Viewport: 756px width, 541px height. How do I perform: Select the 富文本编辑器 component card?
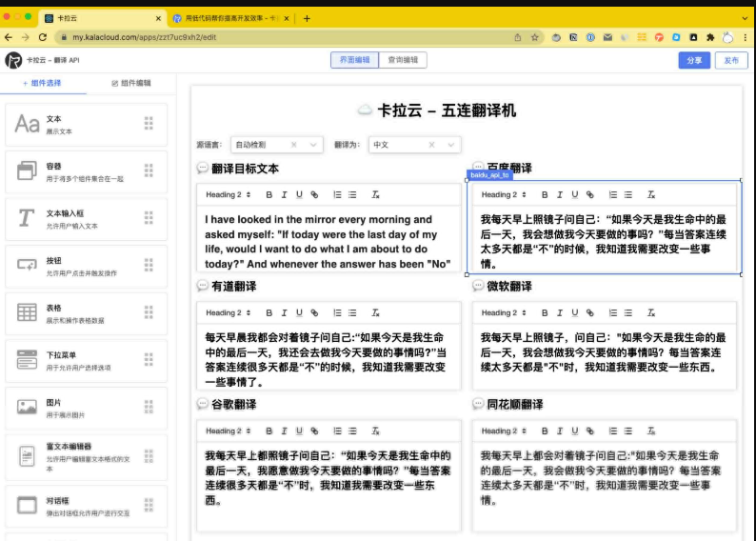point(87,457)
